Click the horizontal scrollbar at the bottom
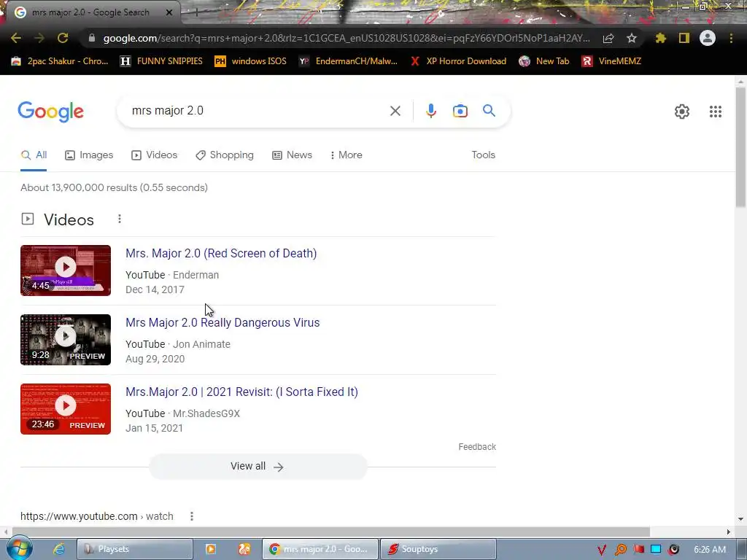This screenshot has width=747, height=560. 331,532
